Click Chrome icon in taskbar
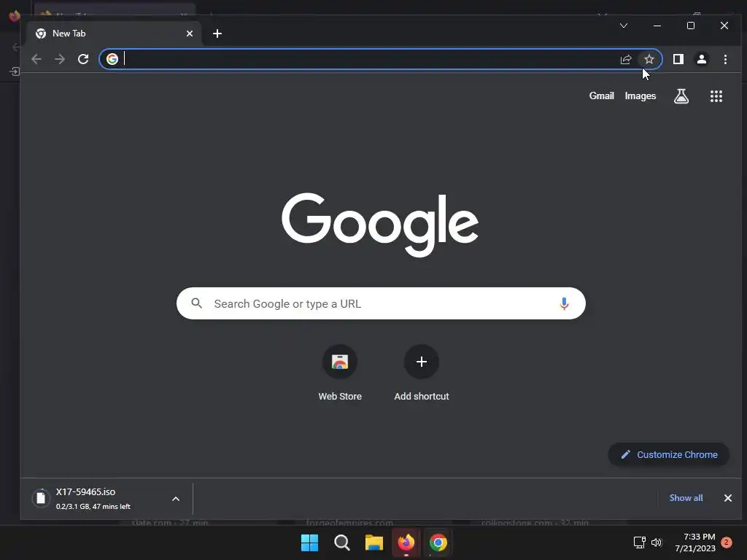747x560 pixels. pos(438,542)
